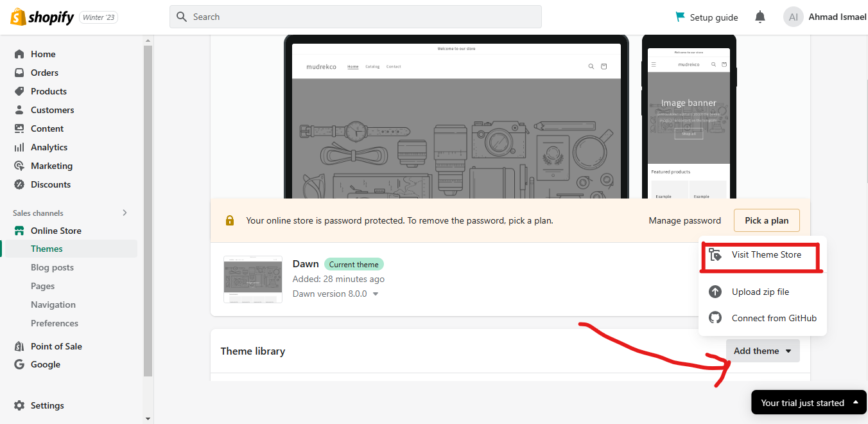Click the Settings gear icon
This screenshot has height=424, width=868.
pos(19,405)
